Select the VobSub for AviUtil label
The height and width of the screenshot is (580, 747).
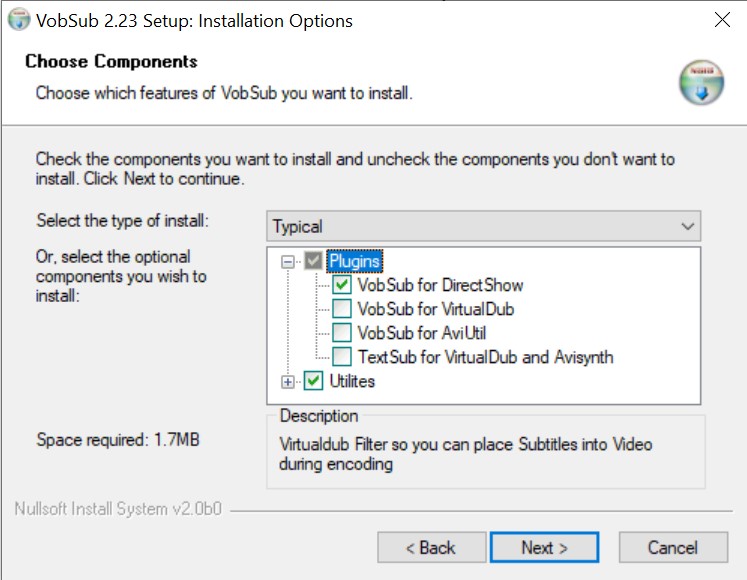pos(422,333)
